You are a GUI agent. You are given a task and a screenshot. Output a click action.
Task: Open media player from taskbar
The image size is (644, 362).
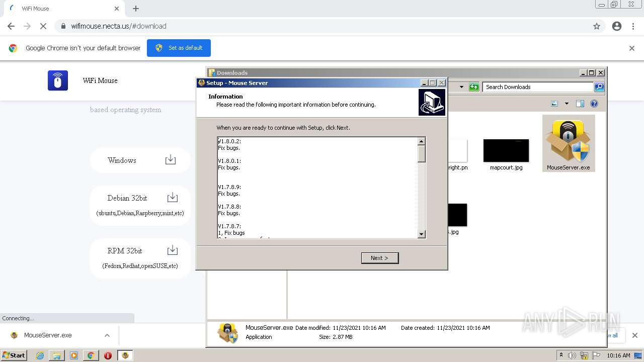click(x=74, y=355)
